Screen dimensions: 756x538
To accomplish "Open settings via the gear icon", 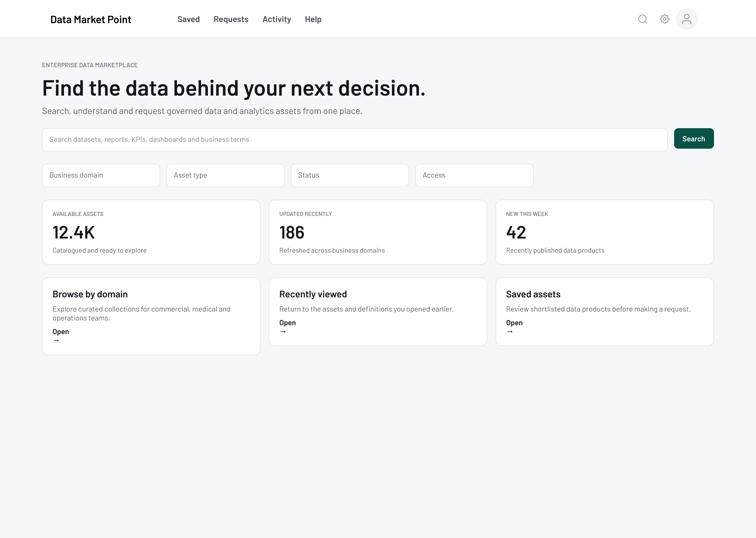I will click(664, 19).
